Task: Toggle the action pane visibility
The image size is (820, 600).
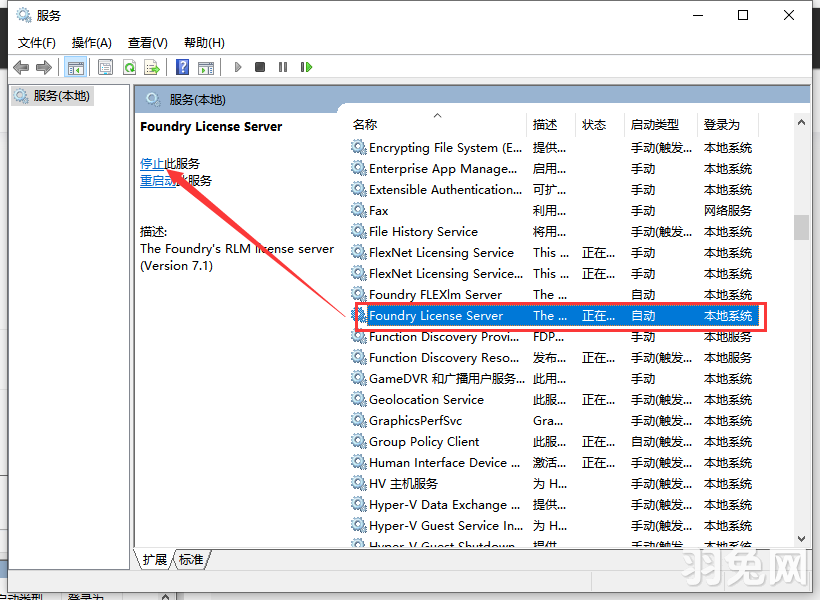Action: point(207,66)
